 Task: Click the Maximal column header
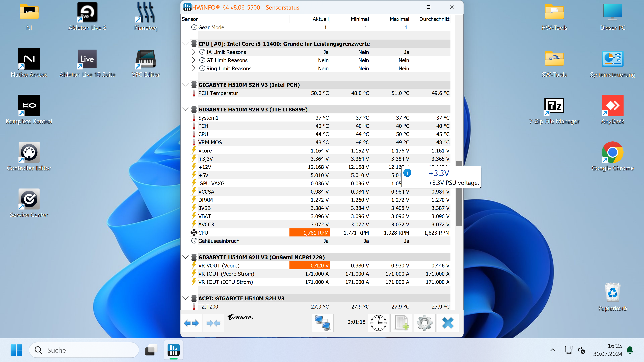[390, 19]
